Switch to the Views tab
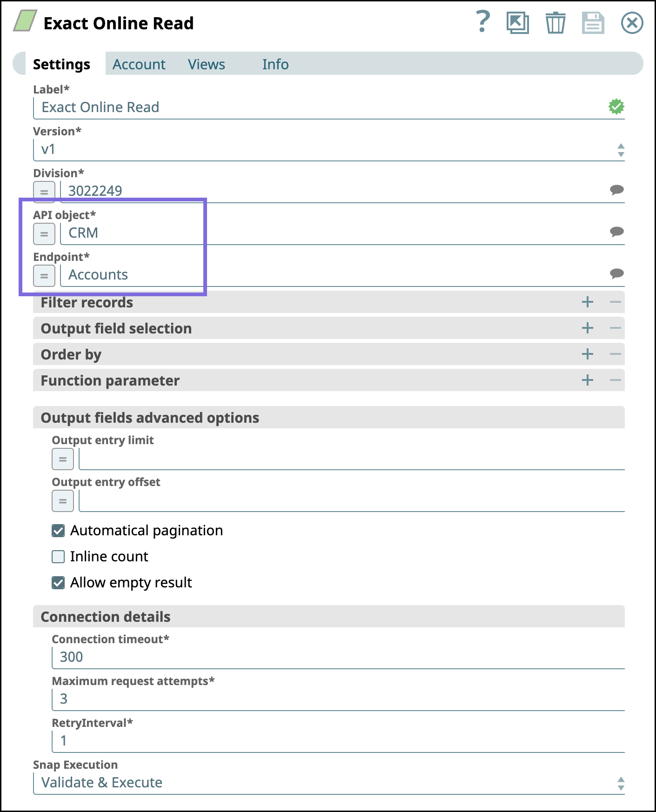Viewport: 656px width, 812px height. 207,64
